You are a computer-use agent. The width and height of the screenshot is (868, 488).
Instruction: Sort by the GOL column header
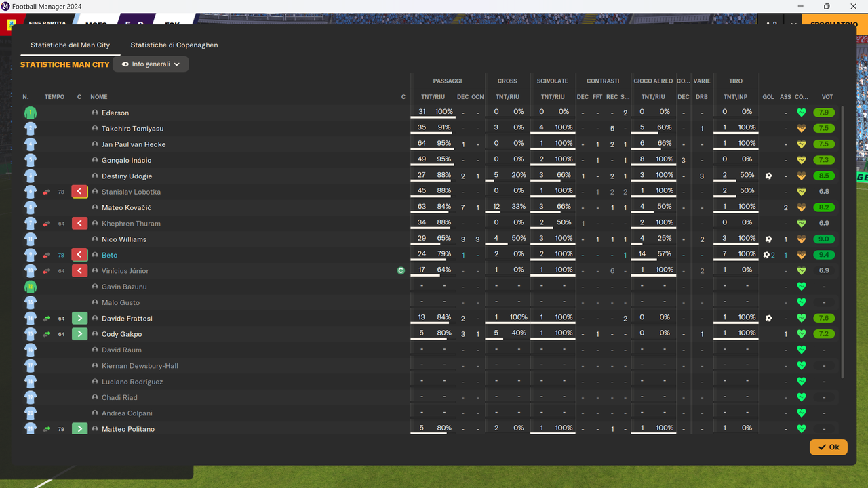pyautogui.click(x=768, y=97)
